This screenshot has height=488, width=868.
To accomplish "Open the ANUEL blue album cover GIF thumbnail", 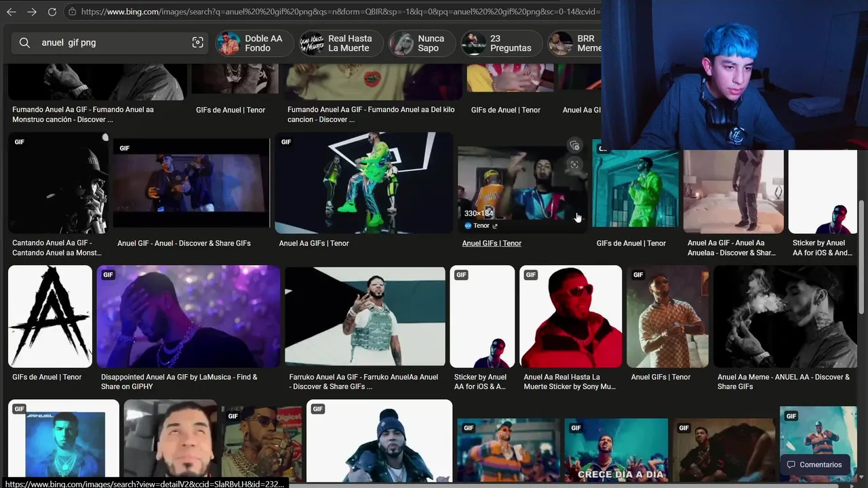I will tap(64, 441).
